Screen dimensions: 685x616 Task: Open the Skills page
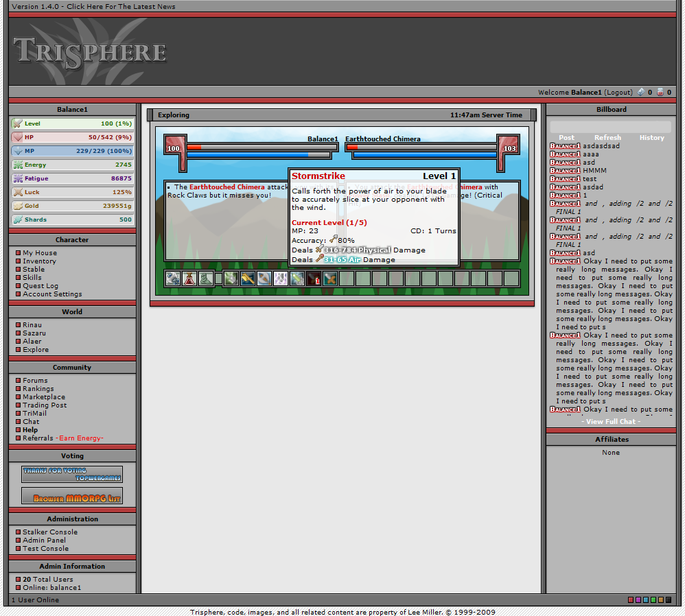32,277
